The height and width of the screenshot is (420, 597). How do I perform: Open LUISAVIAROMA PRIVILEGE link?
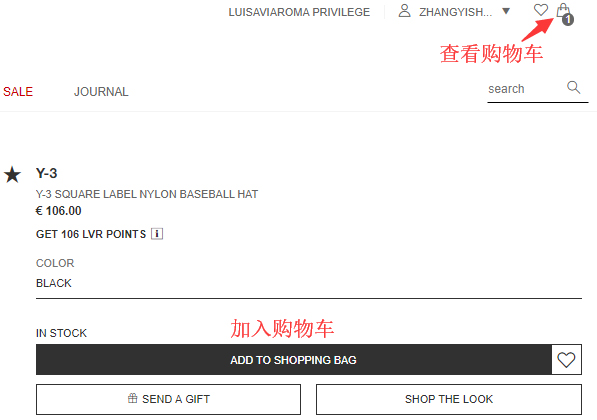point(299,12)
